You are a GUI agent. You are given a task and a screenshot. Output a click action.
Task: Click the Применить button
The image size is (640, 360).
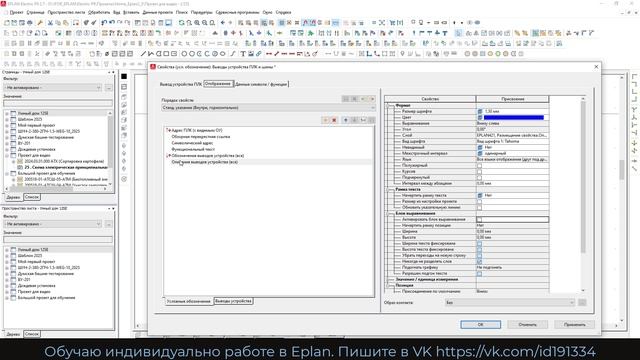pos(574,324)
